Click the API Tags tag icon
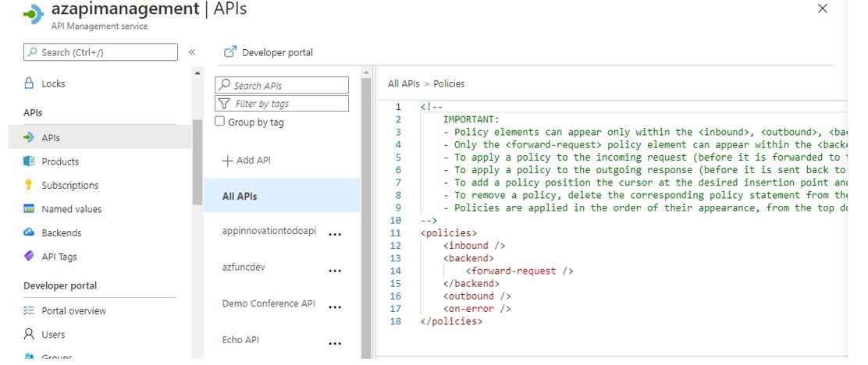This screenshot has width=868, height=365. point(29,256)
